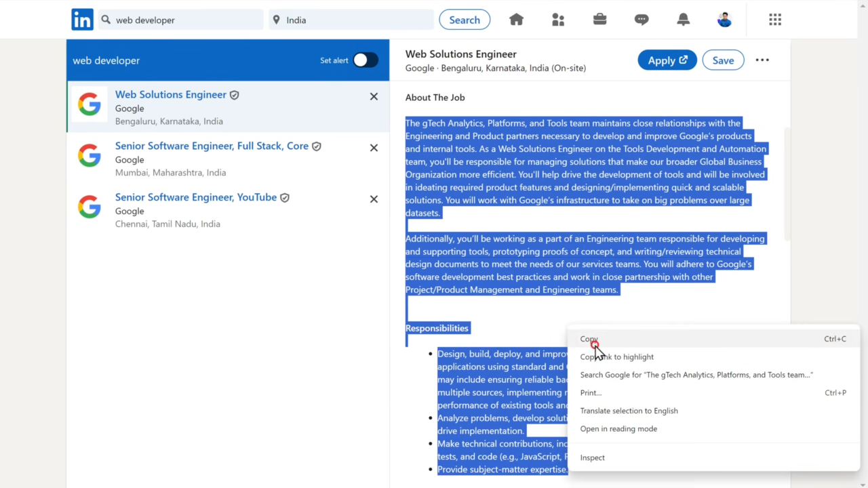Choose Copy link to highlight

coord(713,357)
